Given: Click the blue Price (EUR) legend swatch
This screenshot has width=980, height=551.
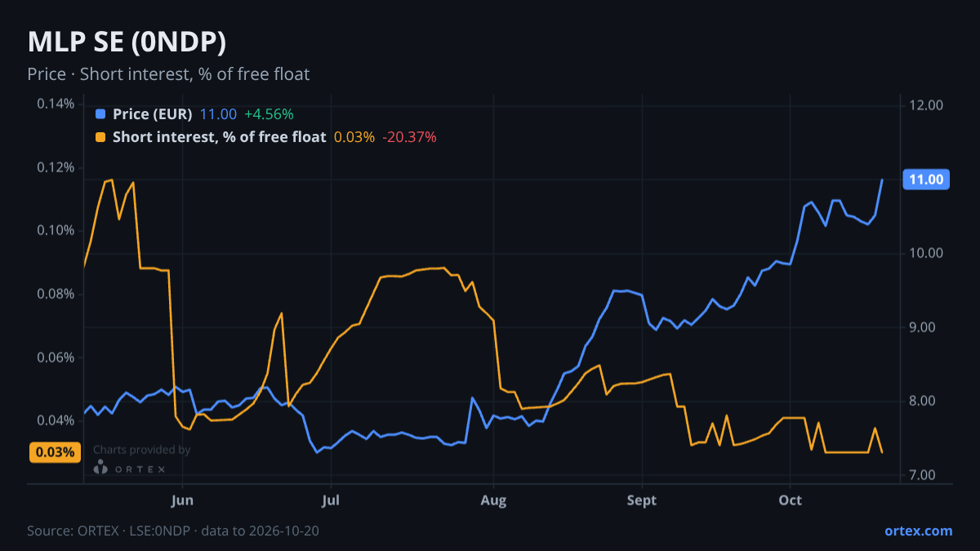Looking at the screenshot, I should tap(100, 114).
